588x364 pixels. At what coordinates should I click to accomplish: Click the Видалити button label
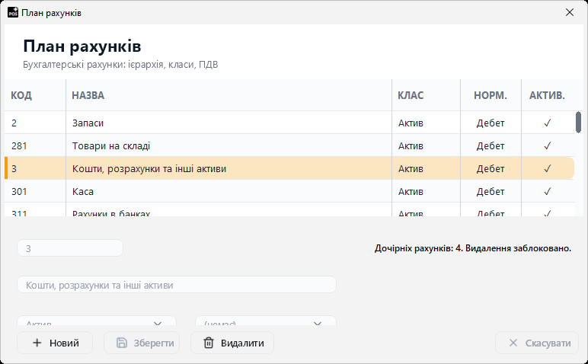[242, 343]
